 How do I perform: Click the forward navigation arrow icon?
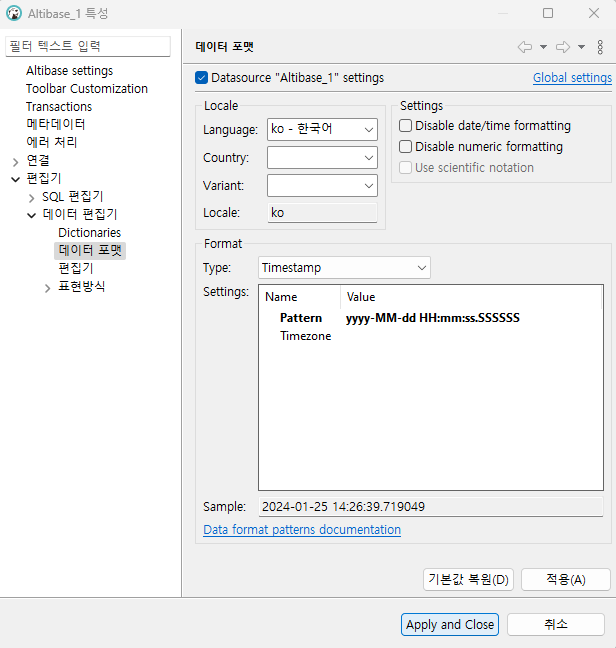(562, 47)
